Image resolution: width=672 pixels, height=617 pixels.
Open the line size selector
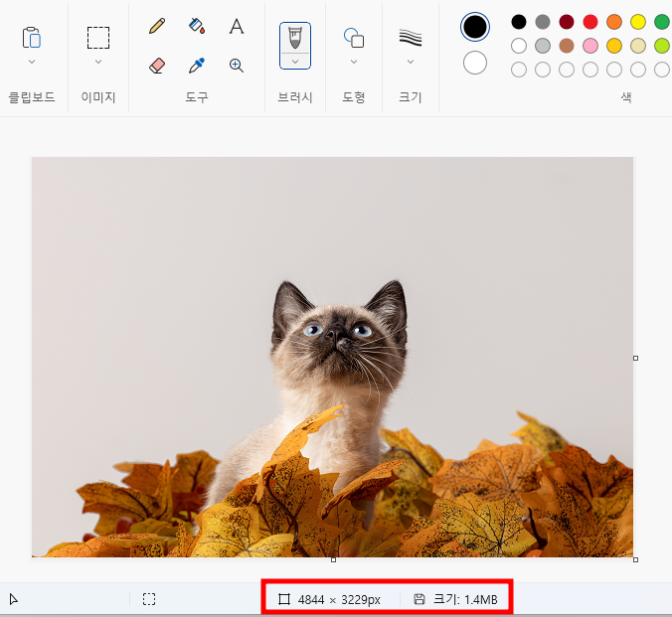(411, 38)
